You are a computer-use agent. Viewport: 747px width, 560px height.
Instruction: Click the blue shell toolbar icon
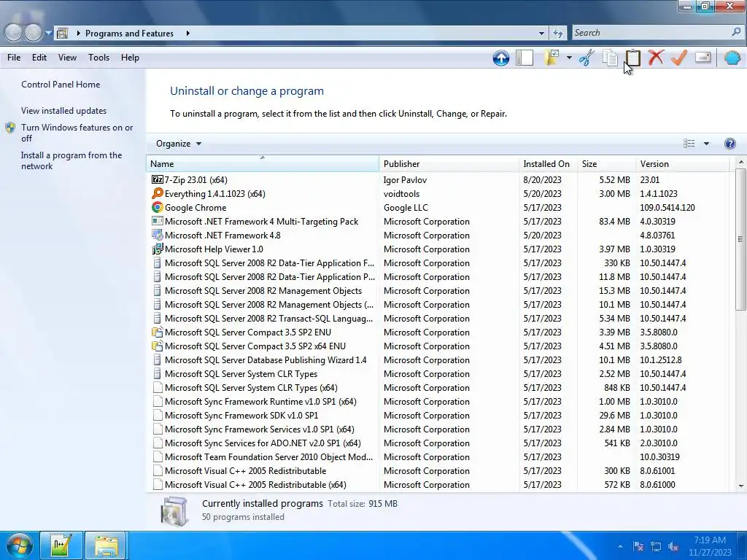(x=732, y=58)
